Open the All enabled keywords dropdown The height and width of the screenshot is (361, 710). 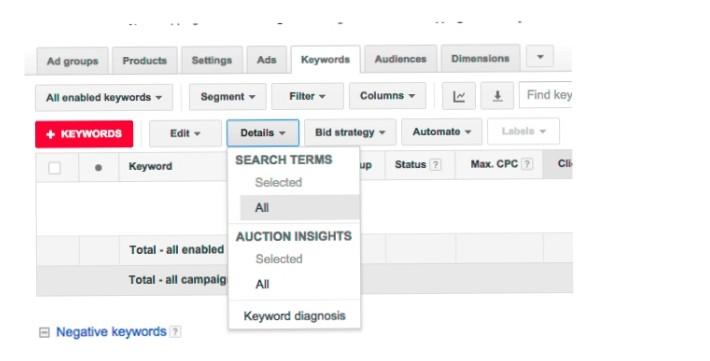[x=104, y=97]
